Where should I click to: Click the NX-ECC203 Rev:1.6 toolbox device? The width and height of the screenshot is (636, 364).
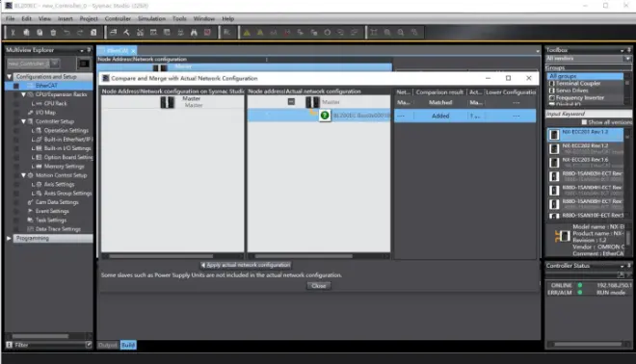[585, 162]
